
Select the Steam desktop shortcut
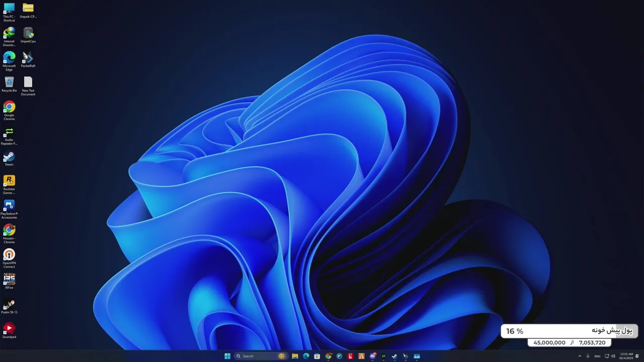(x=9, y=159)
